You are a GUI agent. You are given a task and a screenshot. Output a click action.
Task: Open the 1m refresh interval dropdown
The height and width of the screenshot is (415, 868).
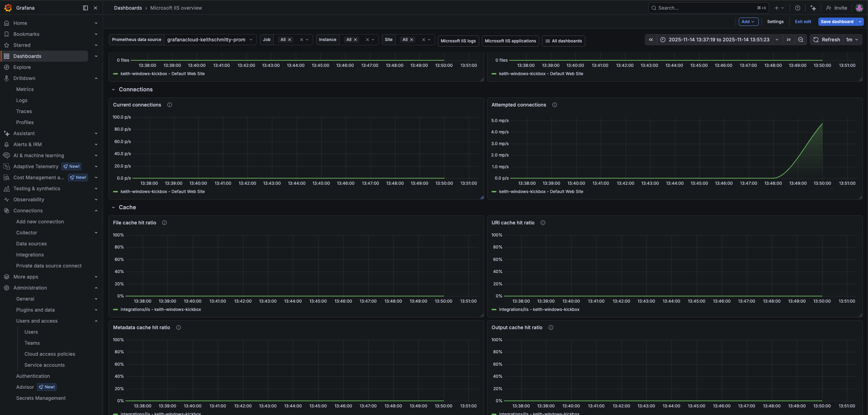point(852,40)
